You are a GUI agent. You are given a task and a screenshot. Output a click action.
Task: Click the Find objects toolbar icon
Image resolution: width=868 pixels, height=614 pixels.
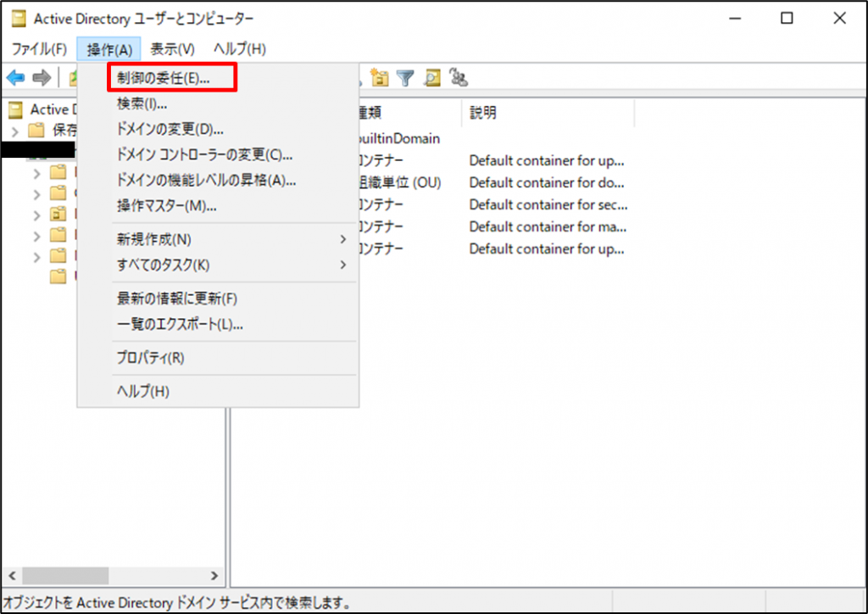[431, 77]
